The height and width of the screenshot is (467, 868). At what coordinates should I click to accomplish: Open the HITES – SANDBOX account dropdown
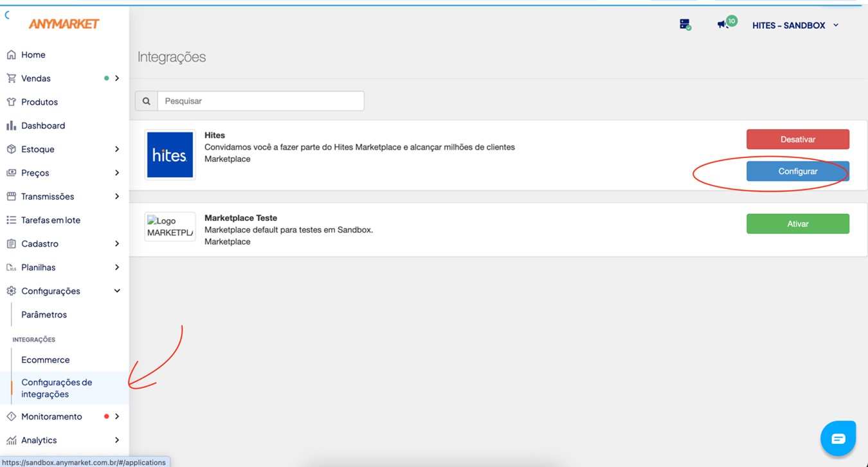[795, 26]
